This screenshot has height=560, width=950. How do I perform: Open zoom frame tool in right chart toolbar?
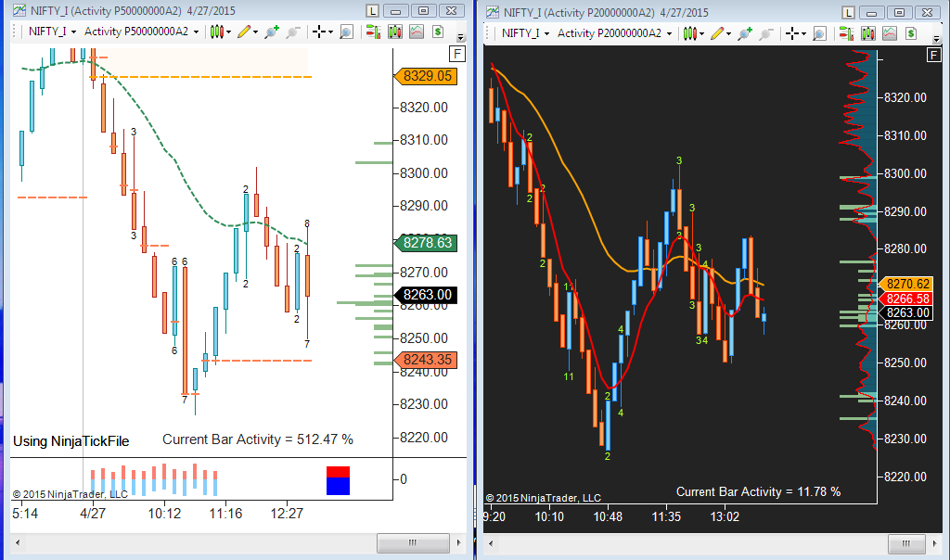tap(819, 33)
